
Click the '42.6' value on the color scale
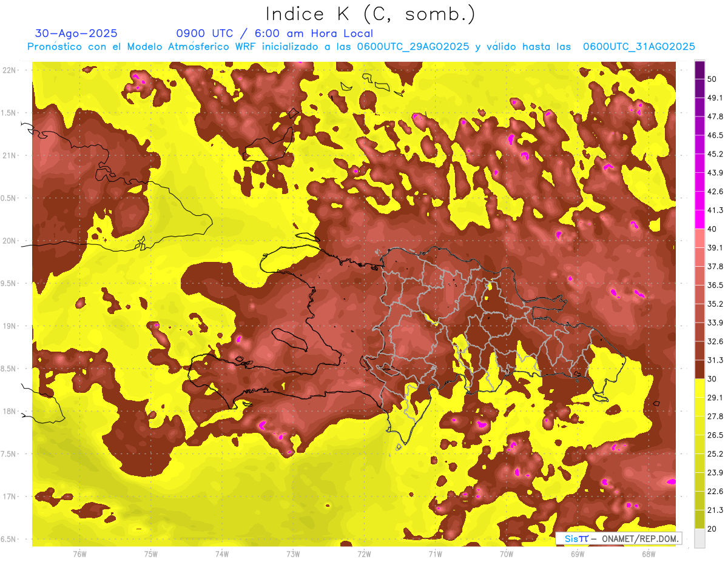(715, 192)
